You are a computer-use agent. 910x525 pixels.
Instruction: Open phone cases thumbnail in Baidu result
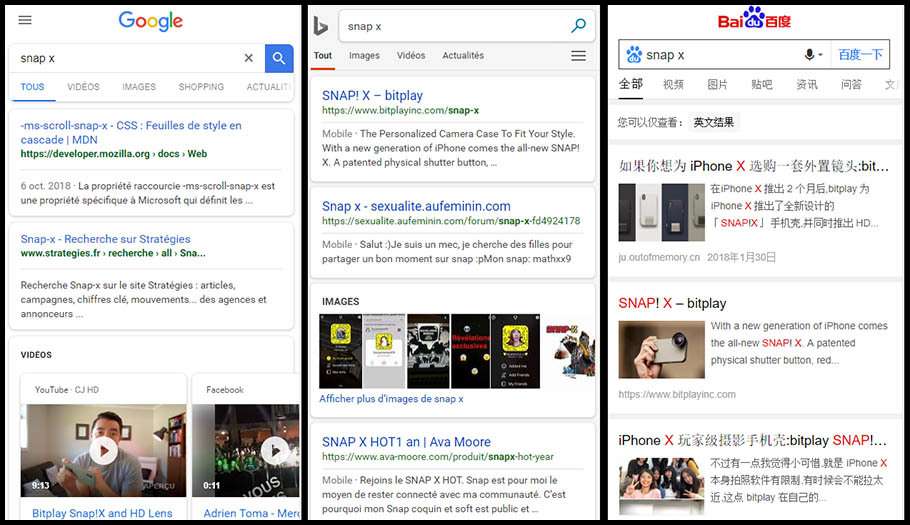pyautogui.click(x=662, y=212)
